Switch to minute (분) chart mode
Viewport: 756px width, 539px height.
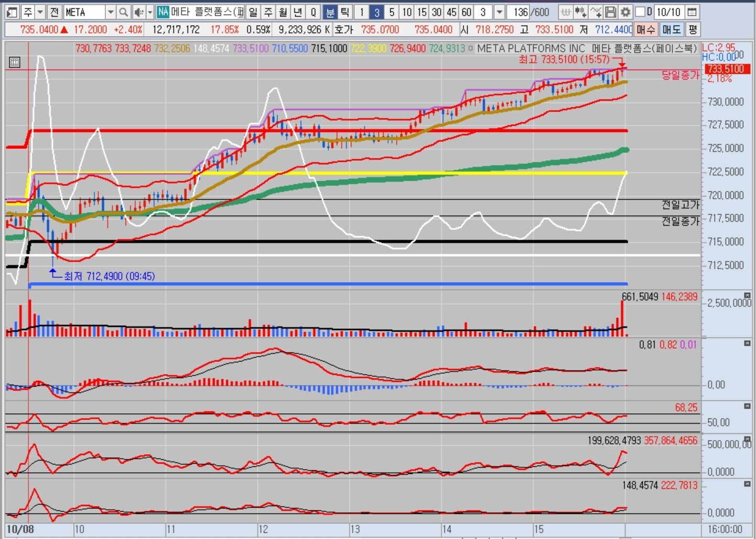(330, 12)
